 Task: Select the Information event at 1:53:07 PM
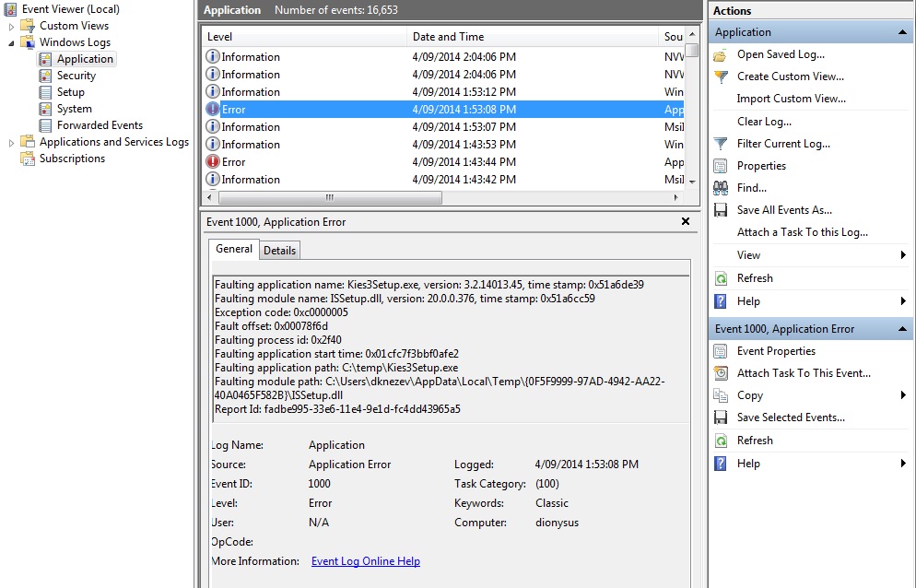pos(443,127)
